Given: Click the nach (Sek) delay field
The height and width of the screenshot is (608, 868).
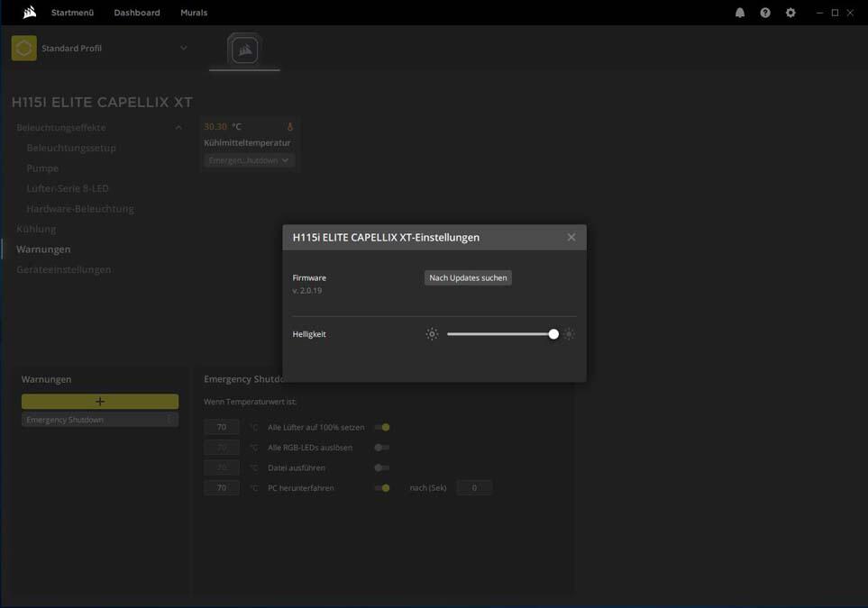Looking at the screenshot, I should tap(474, 488).
